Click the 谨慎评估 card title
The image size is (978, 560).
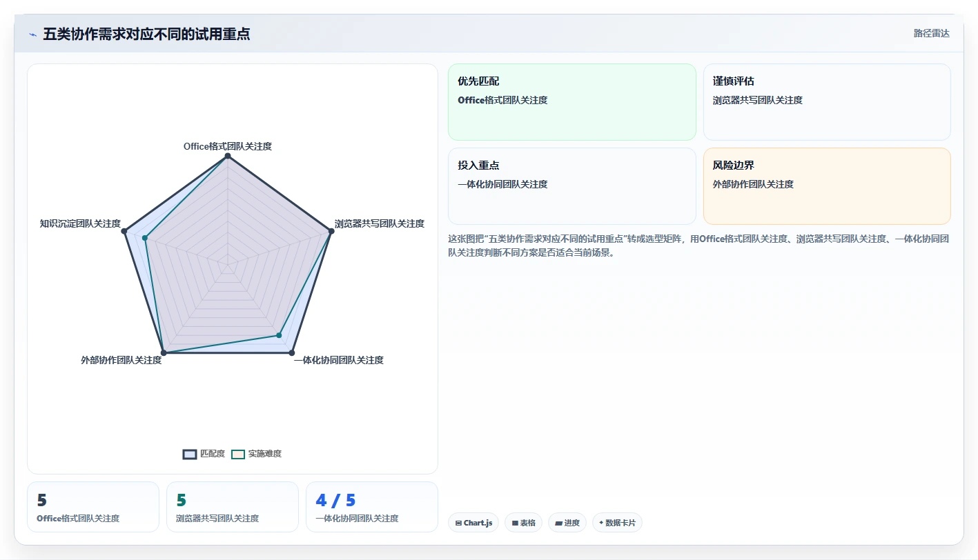coord(734,81)
